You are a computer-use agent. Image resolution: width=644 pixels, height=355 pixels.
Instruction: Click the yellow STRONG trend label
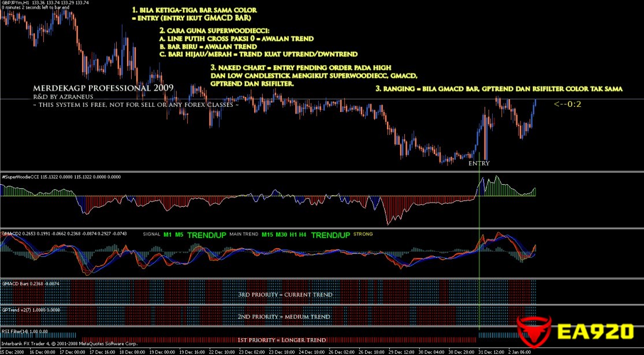363,234
